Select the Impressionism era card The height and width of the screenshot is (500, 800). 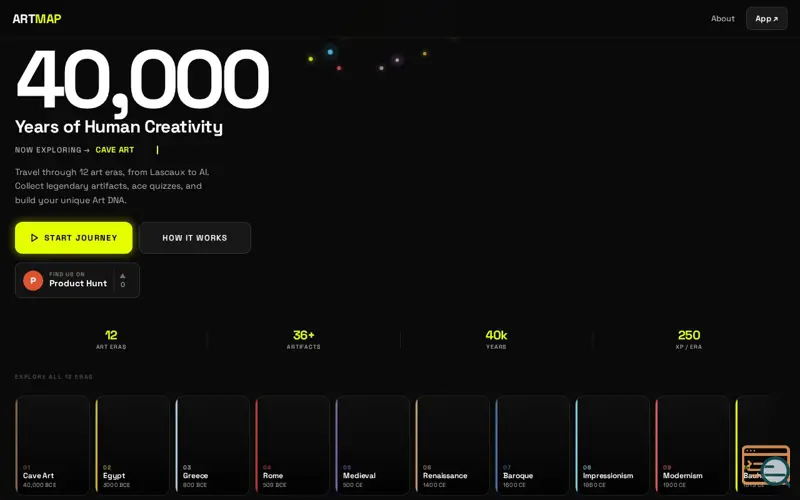pyautogui.click(x=613, y=445)
